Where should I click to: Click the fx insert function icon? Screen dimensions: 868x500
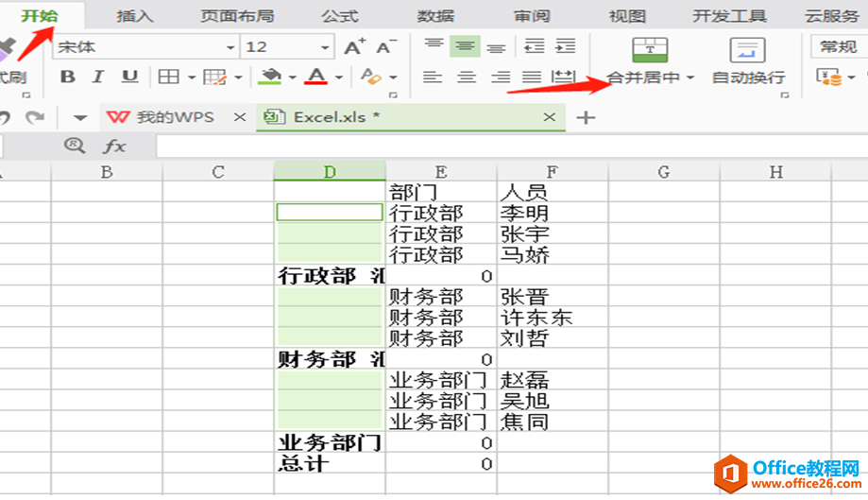coord(114,147)
